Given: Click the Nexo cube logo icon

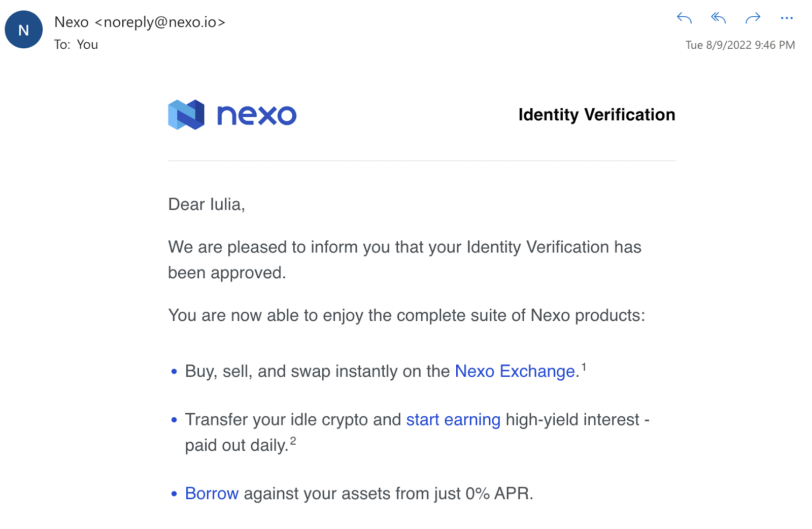Looking at the screenshot, I should pos(186,115).
